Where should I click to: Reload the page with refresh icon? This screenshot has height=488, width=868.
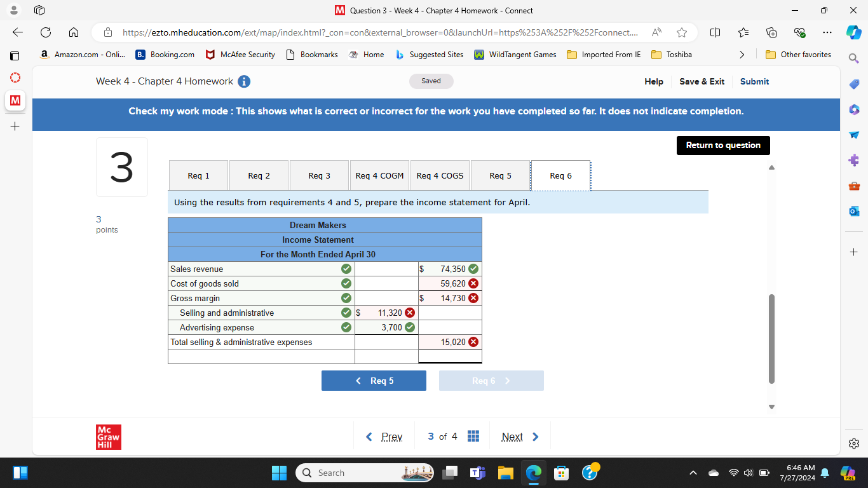[x=46, y=32]
